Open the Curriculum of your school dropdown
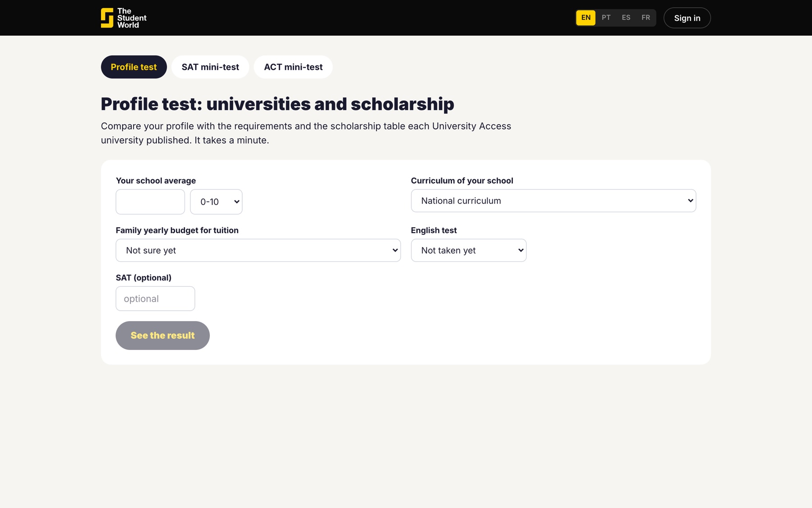The image size is (812, 508). (x=554, y=201)
